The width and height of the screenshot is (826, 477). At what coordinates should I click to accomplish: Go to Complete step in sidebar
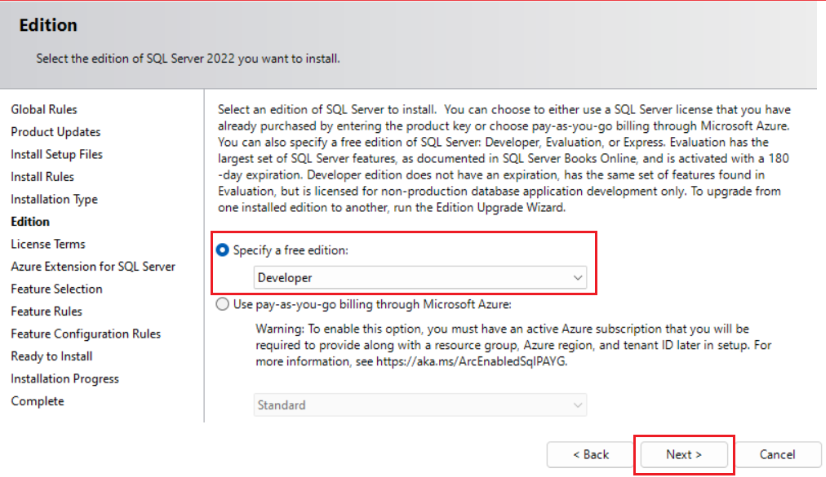(x=37, y=401)
